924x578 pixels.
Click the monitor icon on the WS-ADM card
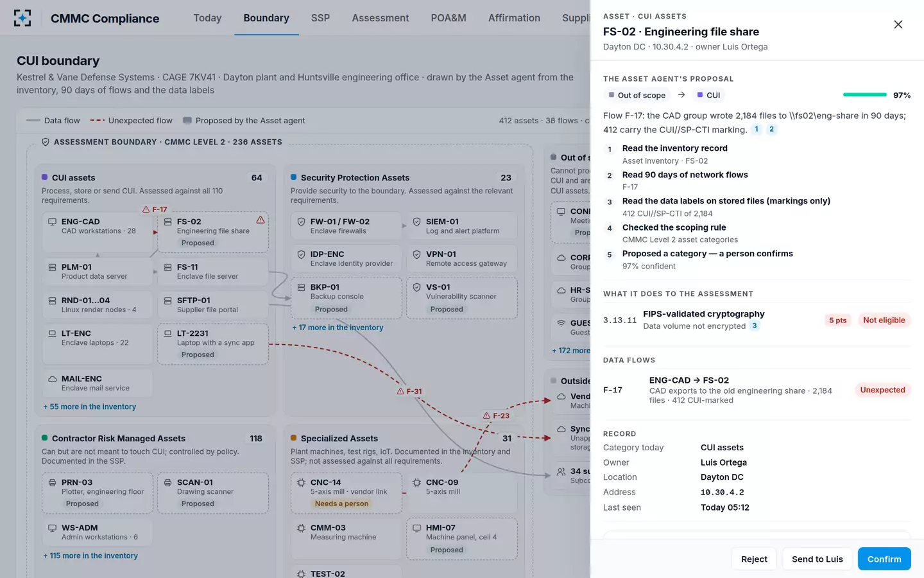click(52, 528)
